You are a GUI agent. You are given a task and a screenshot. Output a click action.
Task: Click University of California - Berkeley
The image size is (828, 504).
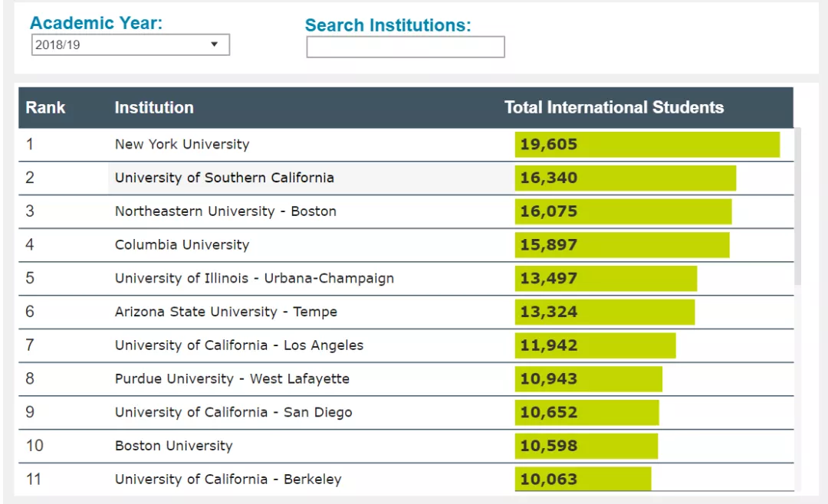point(228,479)
